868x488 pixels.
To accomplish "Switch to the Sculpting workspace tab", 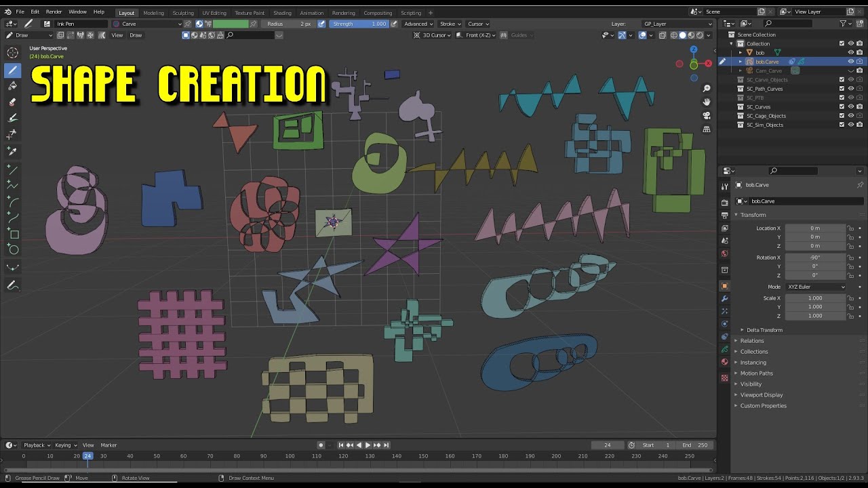I will click(183, 13).
